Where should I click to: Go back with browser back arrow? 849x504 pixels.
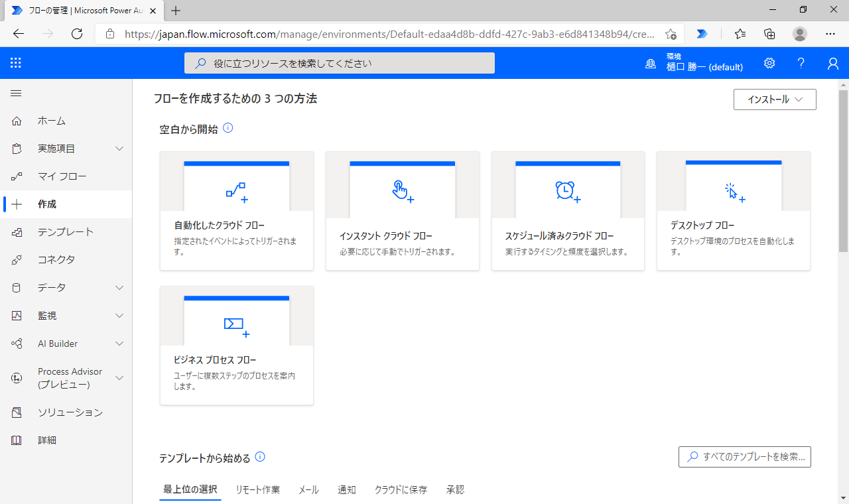(x=19, y=34)
